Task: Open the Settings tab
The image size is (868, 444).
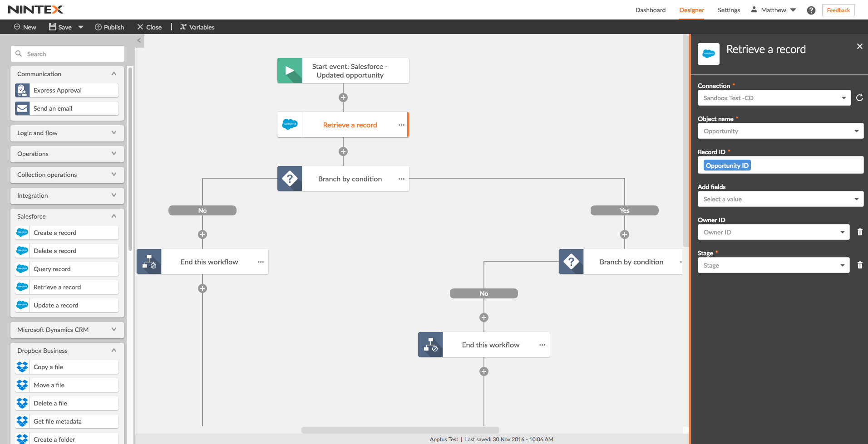Action: point(729,10)
